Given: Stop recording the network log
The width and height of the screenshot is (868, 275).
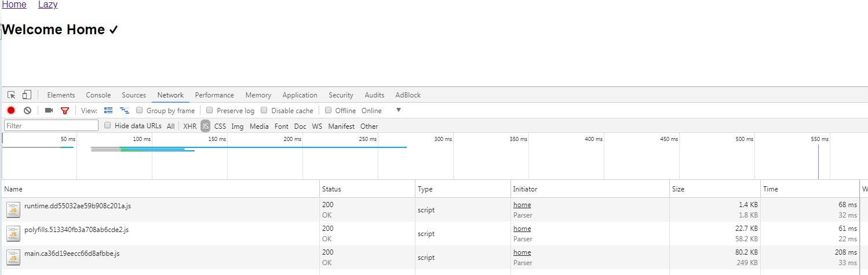Looking at the screenshot, I should pyautogui.click(x=11, y=111).
